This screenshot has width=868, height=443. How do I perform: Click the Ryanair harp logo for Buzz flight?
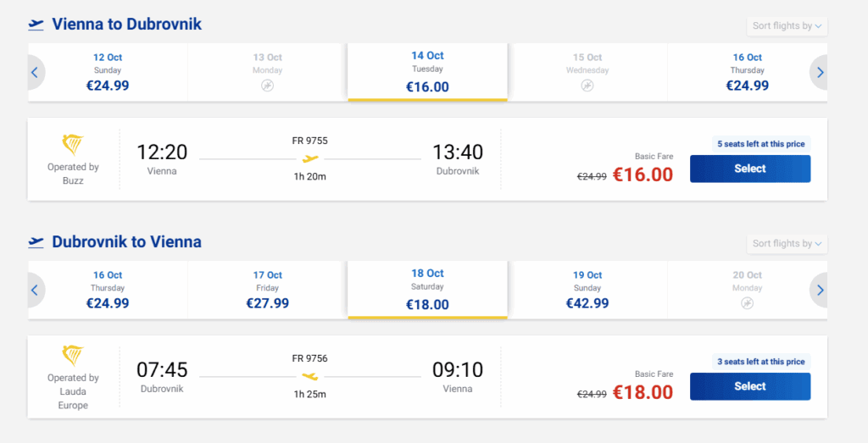[x=73, y=144]
